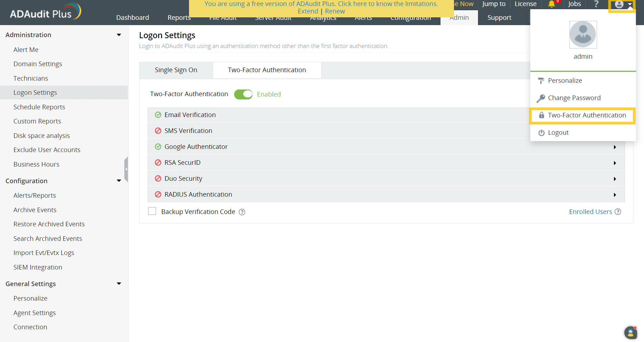Open the notifications bell icon

point(551,4)
